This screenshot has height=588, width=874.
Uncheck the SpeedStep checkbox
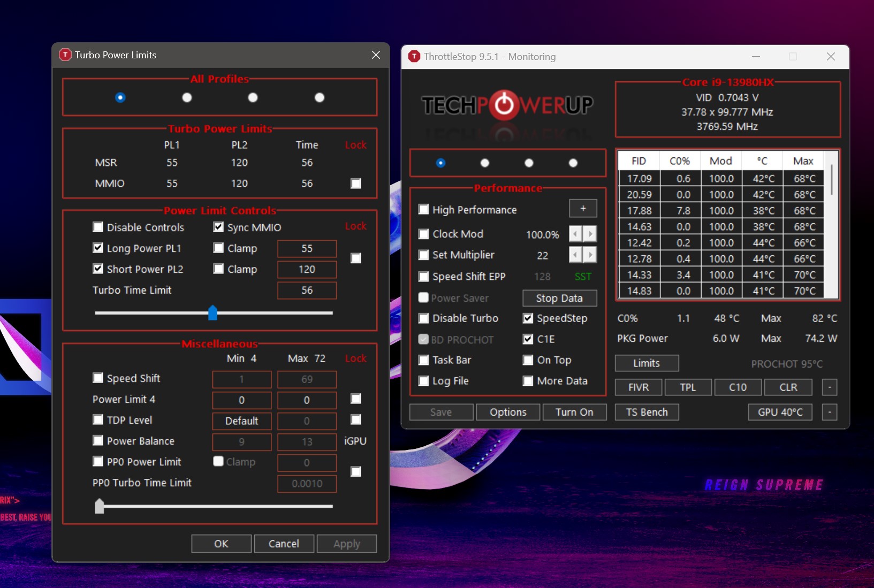(x=528, y=318)
